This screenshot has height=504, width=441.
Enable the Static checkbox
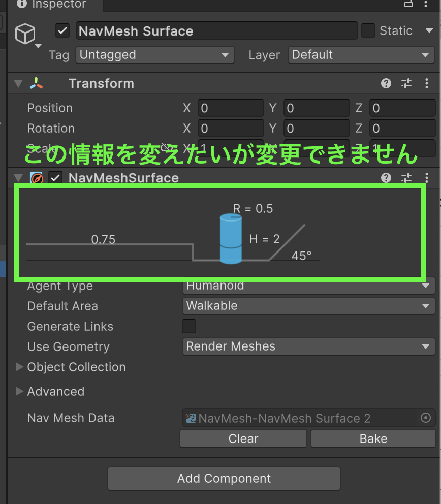tap(368, 30)
